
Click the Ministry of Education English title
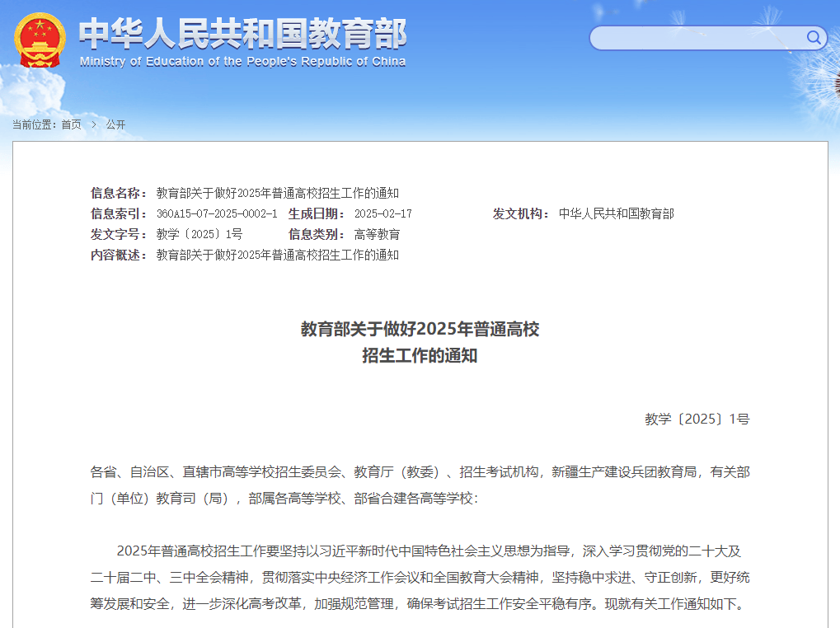[242, 62]
